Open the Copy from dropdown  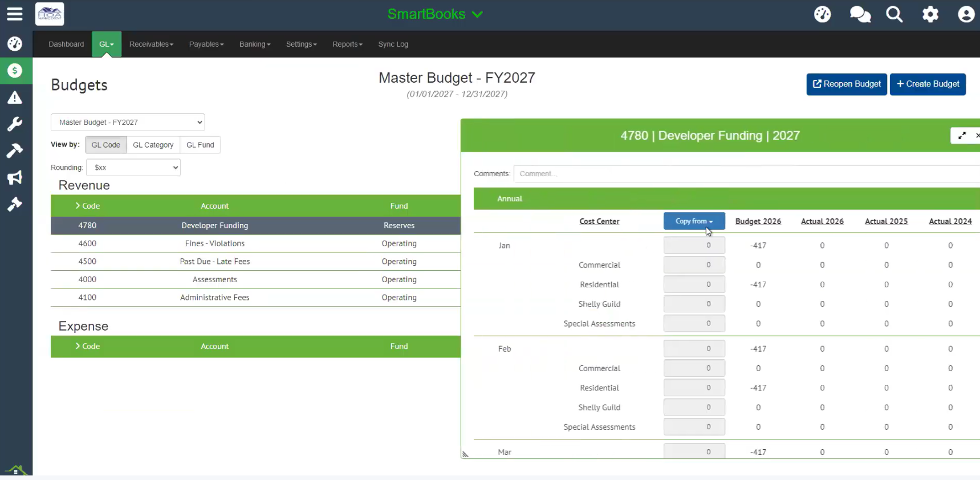[x=694, y=221]
